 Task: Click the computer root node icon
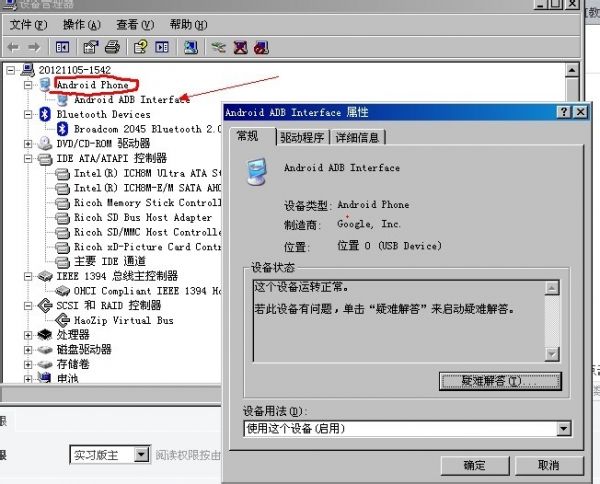[x=28, y=70]
